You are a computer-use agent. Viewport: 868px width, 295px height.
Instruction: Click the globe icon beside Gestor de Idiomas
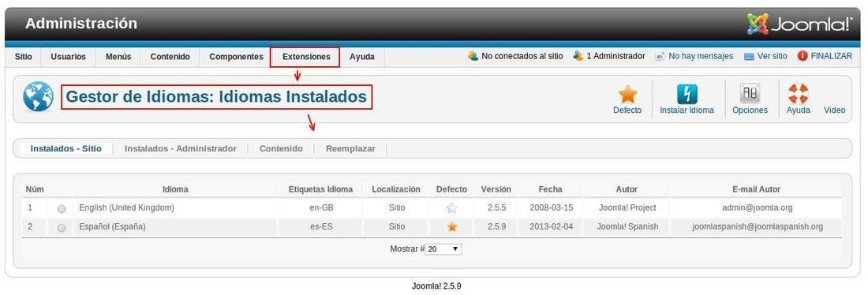coord(38,97)
